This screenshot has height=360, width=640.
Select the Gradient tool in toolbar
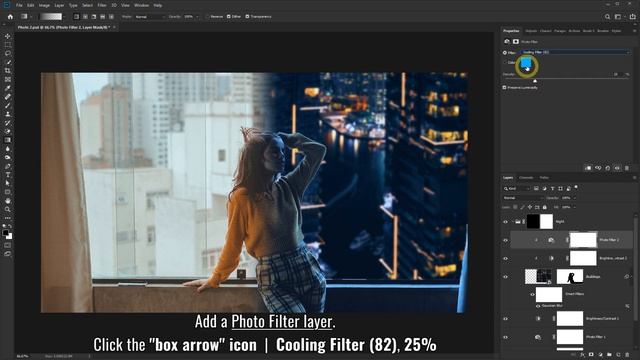pyautogui.click(x=8, y=140)
